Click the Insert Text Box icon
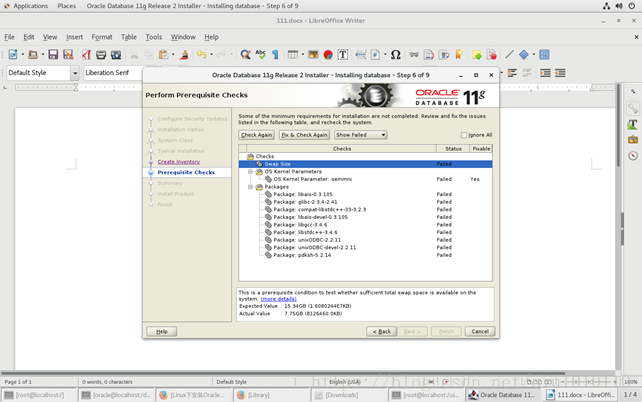Screen dimensions: 642x402 [x=343, y=54]
